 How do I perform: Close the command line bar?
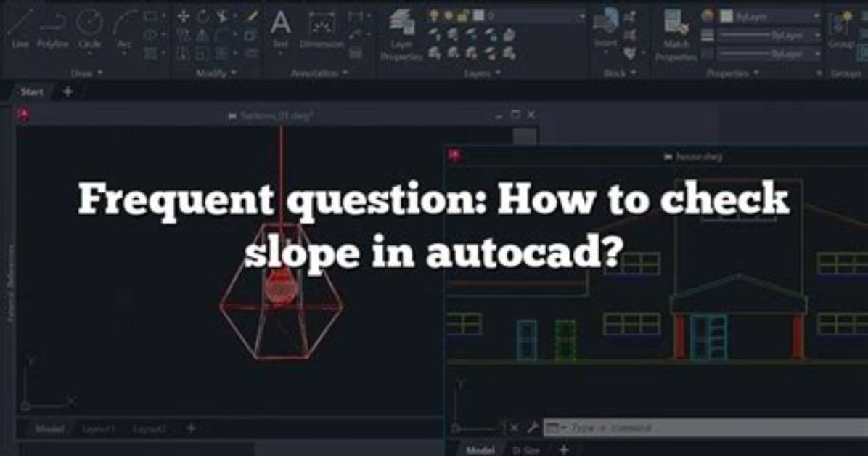(514, 428)
